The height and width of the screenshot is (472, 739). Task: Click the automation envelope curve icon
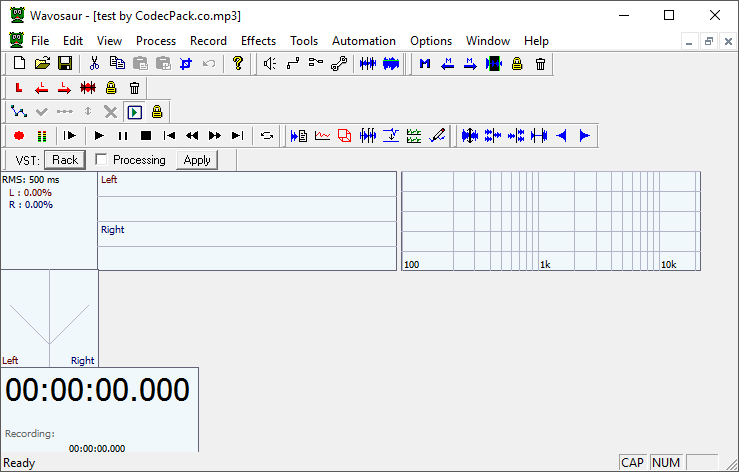click(19, 112)
